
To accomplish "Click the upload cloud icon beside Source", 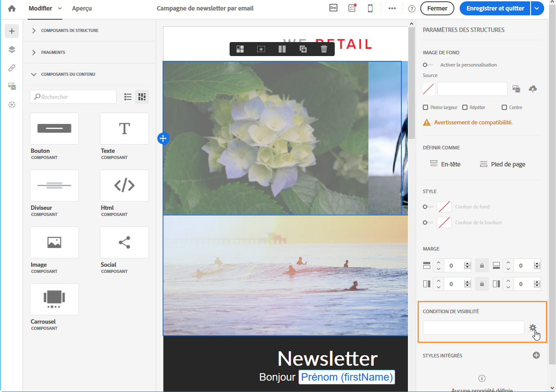I will click(x=533, y=89).
